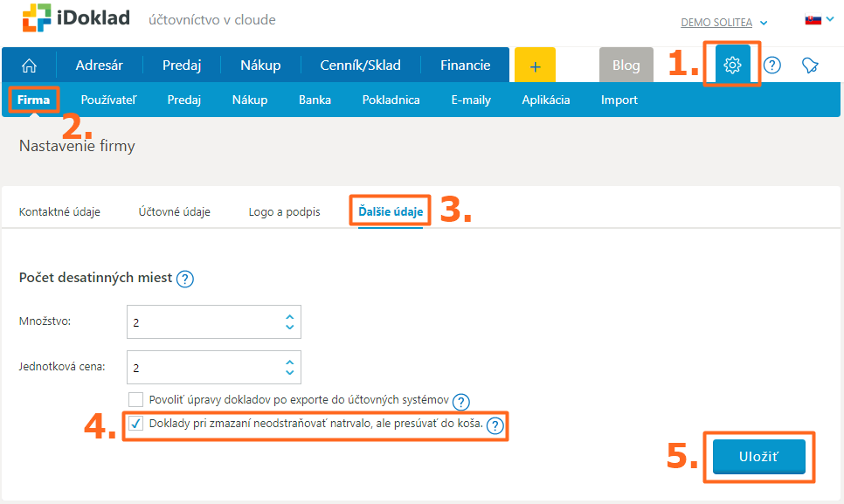Click the iDoklad logo
844x504 pixels.
point(77,19)
